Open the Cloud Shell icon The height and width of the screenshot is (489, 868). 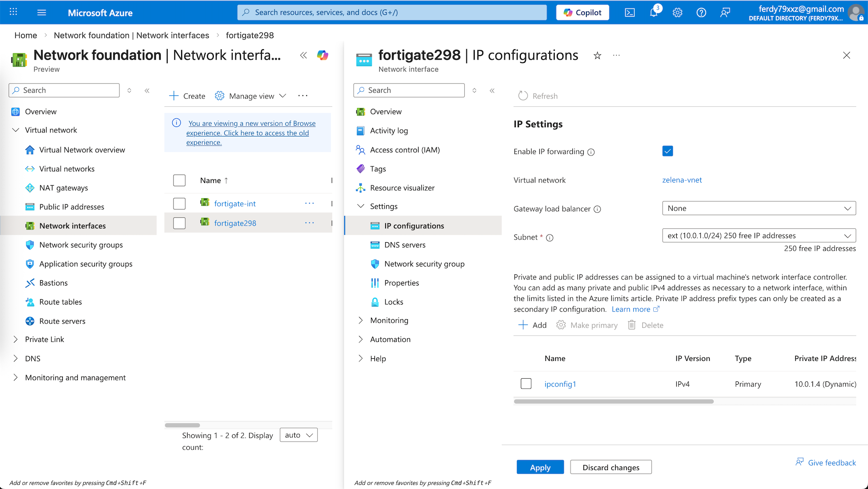630,13
